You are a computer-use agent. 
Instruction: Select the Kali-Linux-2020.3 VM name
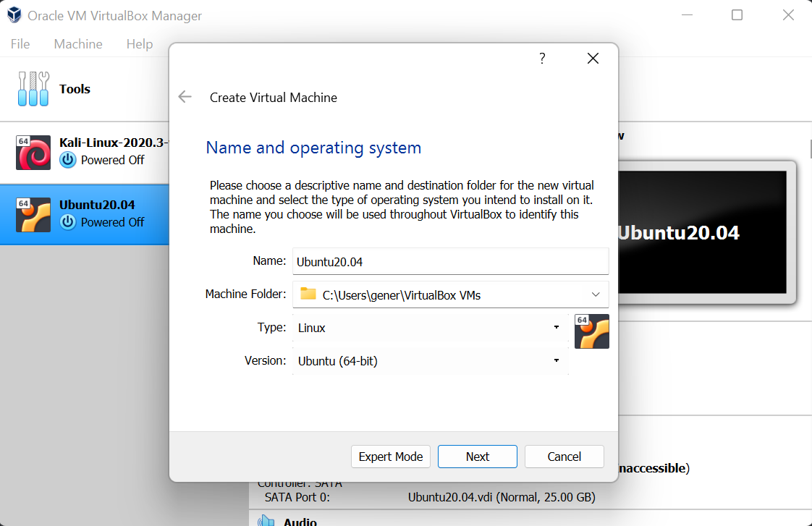click(114, 143)
